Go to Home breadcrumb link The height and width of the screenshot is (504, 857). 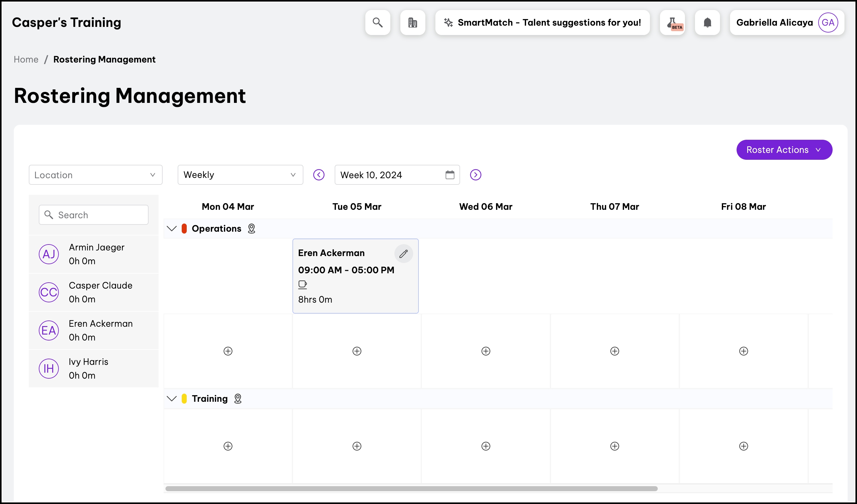coord(26,59)
